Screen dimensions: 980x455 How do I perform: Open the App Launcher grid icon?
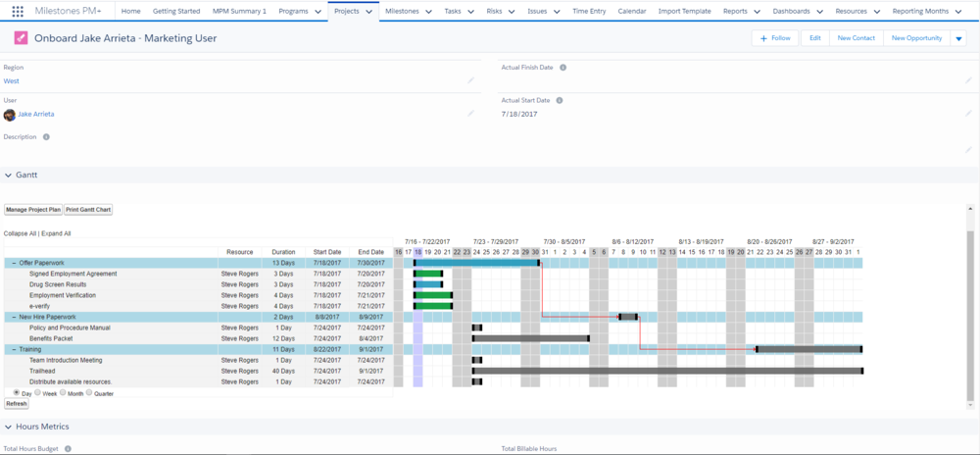[x=18, y=11]
